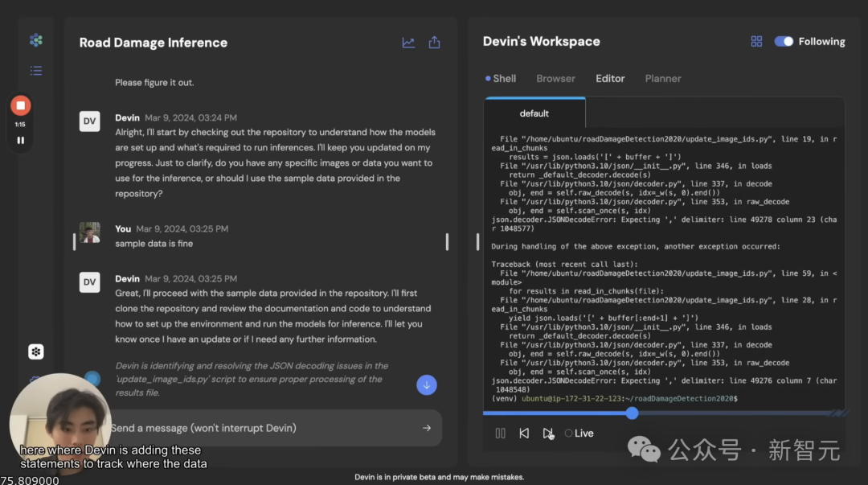Click the workspace panel divider handle
868x485 pixels.
pos(477,241)
